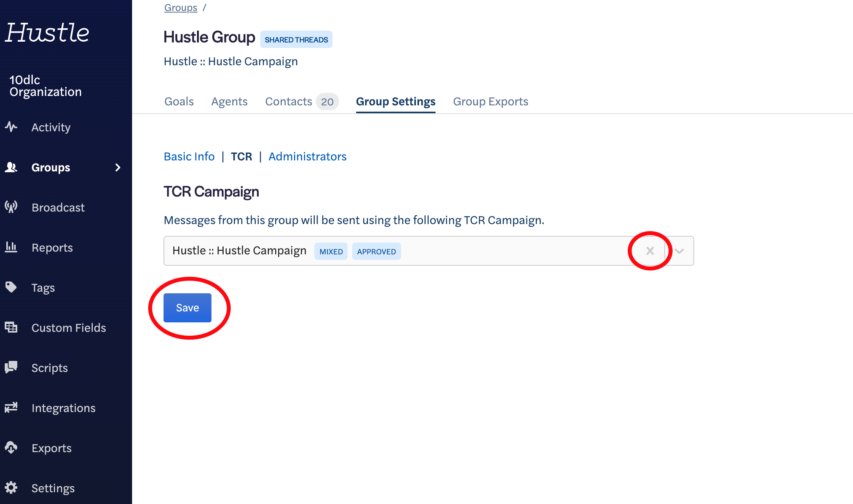
Task: Select the TCR section link
Action: pos(241,156)
